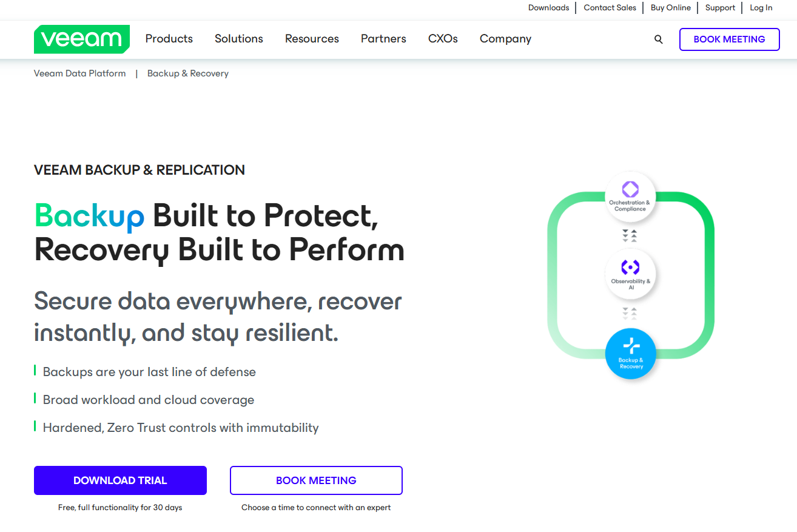This screenshot has width=797, height=532.
Task: Open the Company menu
Action: (x=505, y=39)
